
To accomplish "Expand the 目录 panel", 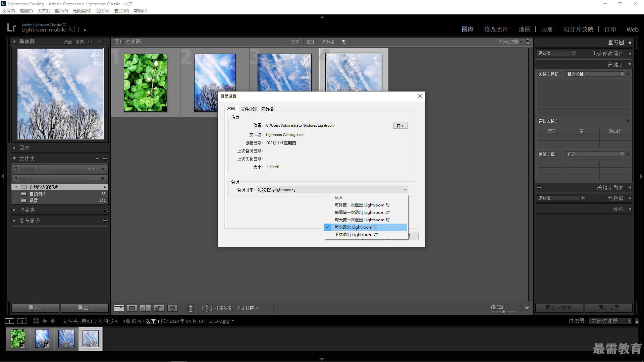I will click(x=14, y=148).
